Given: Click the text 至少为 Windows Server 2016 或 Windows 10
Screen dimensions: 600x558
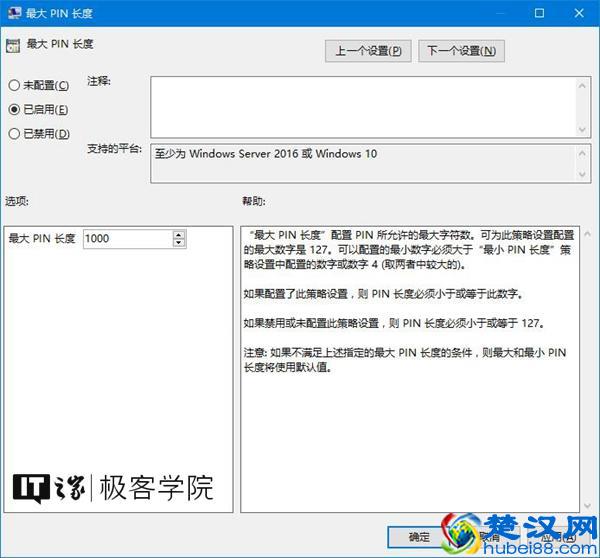Looking at the screenshot, I should [x=266, y=154].
